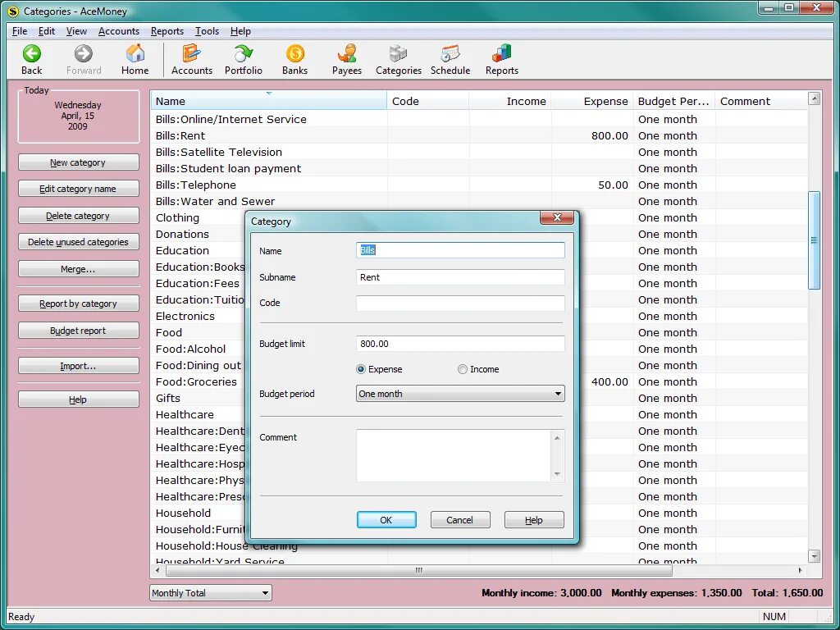Viewport: 840px width, 630px height.
Task: Click into the Budget limit field
Action: [460, 344]
